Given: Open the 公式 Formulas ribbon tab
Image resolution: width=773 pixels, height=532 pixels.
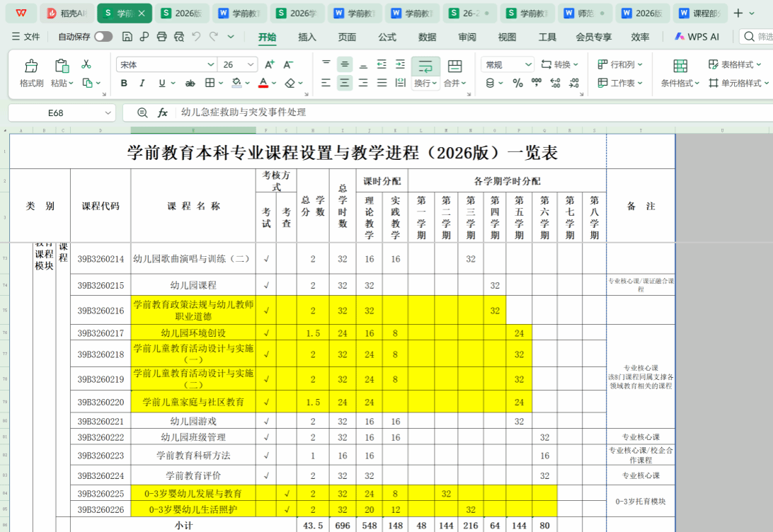Looking at the screenshot, I should (387, 37).
